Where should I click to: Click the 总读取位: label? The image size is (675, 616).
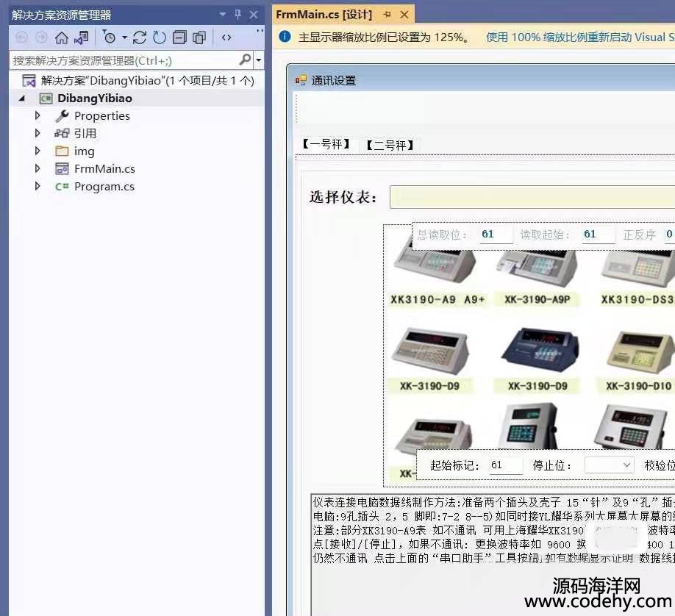click(442, 234)
